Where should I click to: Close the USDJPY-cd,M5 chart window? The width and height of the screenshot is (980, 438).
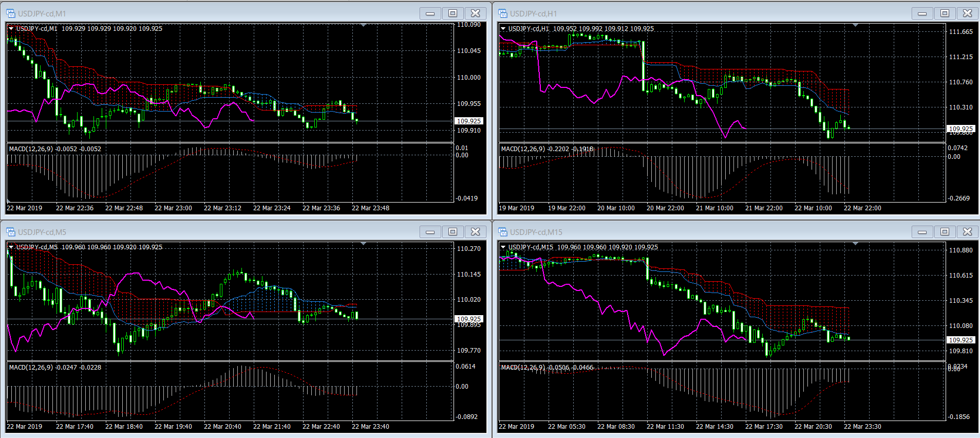(476, 232)
